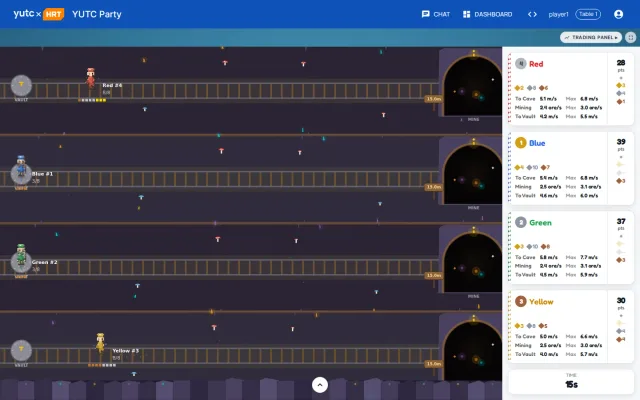
Task: Select the Red team name
Action: 536,64
